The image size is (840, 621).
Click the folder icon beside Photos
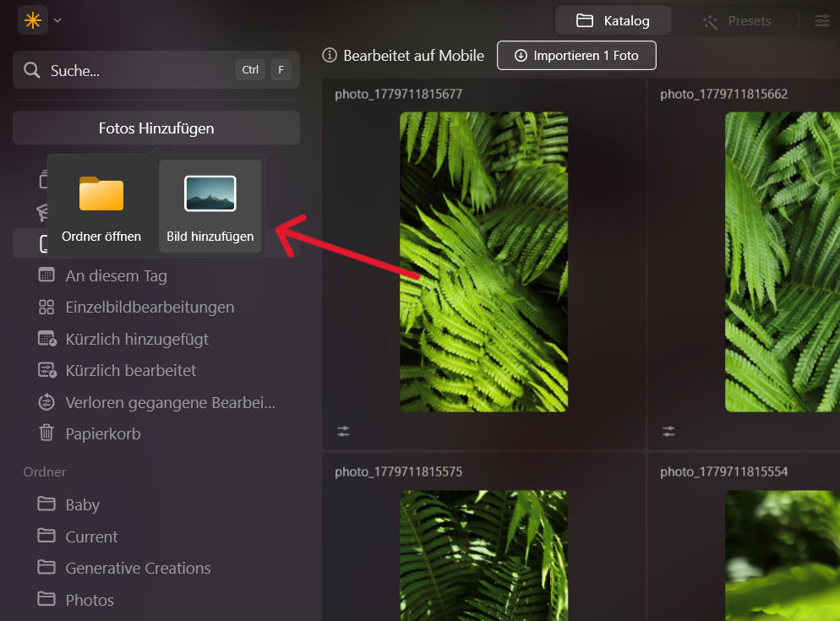tap(46, 598)
